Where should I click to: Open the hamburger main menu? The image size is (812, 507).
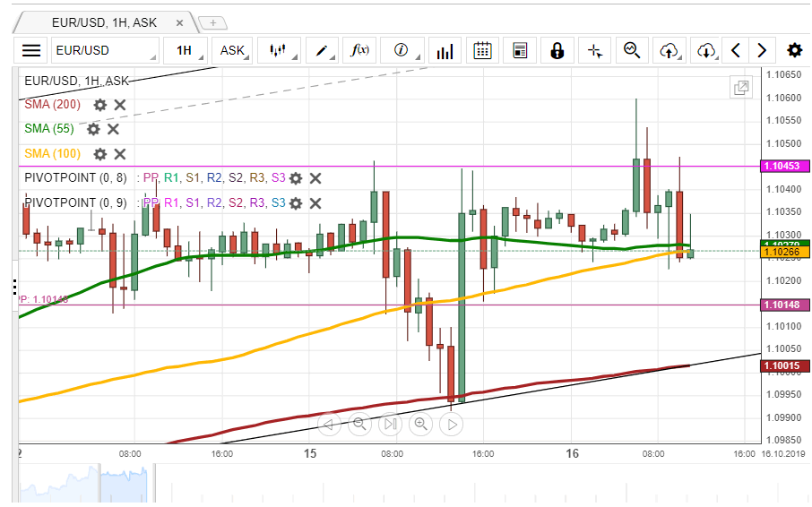point(31,51)
